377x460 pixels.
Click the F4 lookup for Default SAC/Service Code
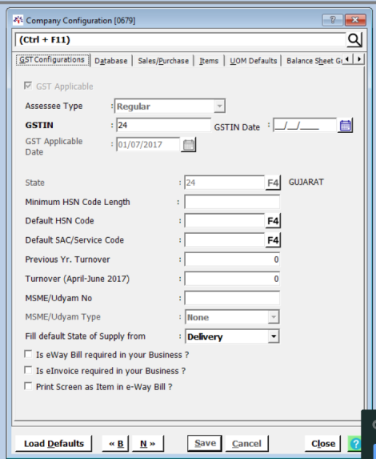(x=273, y=240)
